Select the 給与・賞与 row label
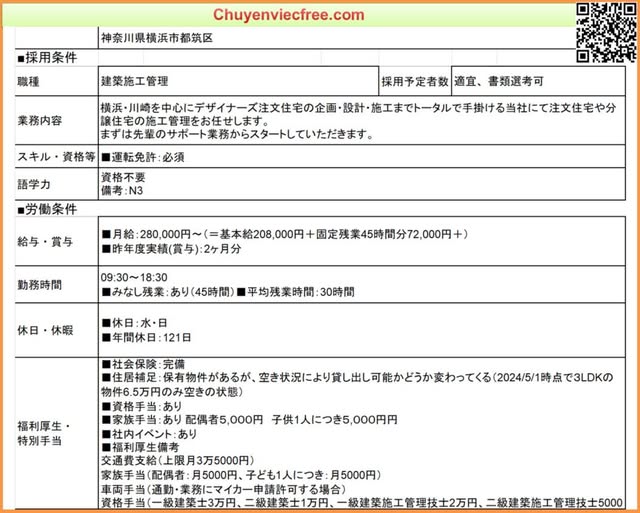Screen dimensions: 640x513 tap(45, 241)
